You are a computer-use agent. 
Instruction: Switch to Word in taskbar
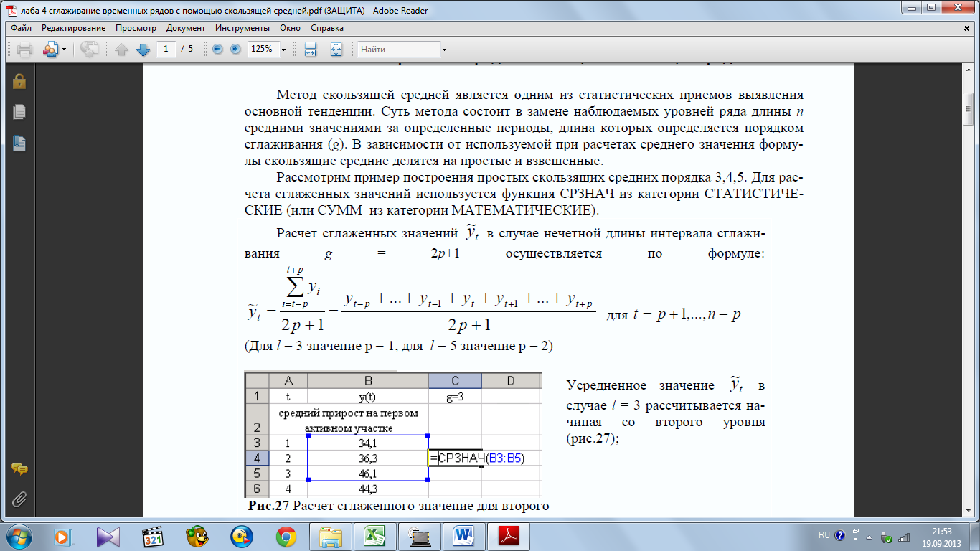coord(464,536)
